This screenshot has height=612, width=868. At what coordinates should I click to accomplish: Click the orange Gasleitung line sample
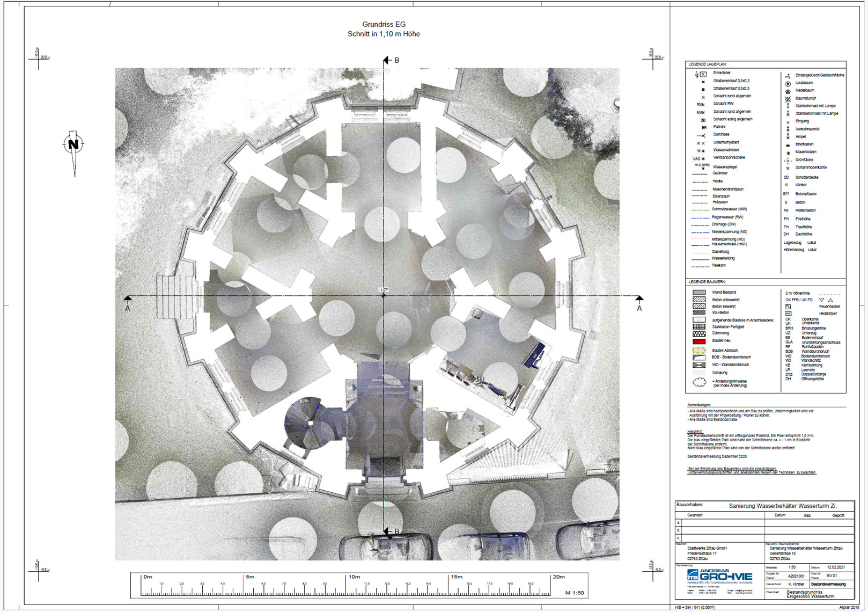coord(700,252)
